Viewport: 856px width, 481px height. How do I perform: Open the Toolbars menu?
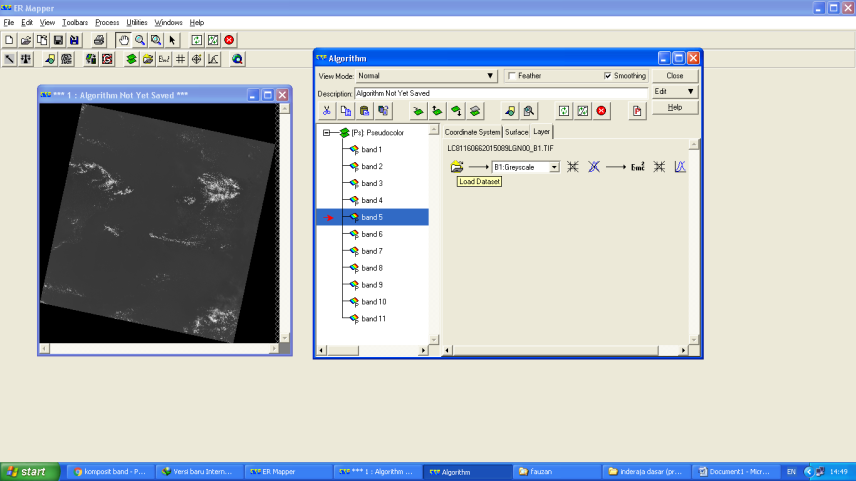tap(75, 22)
